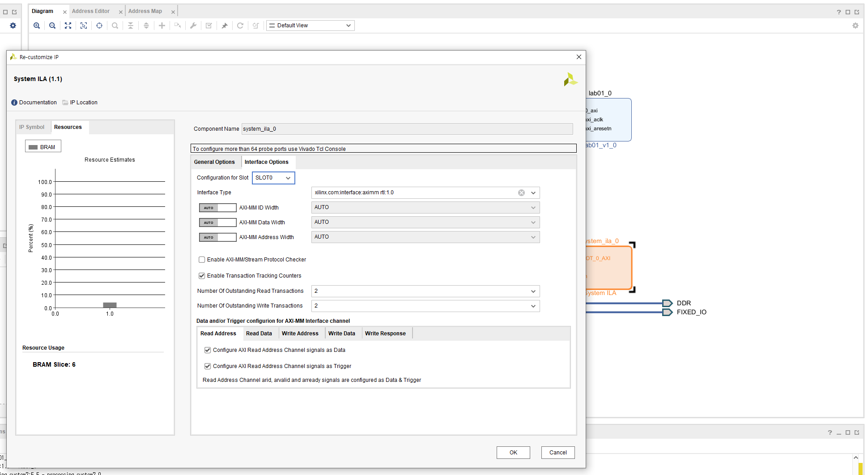The height and width of the screenshot is (475, 868).
Task: Click the search magnifier icon in diagram toolbar
Action: 115,26
